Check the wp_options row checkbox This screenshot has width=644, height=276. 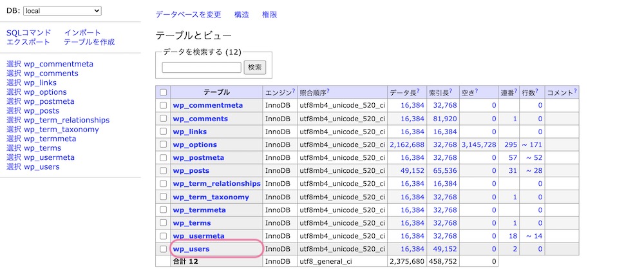pyautogui.click(x=163, y=144)
